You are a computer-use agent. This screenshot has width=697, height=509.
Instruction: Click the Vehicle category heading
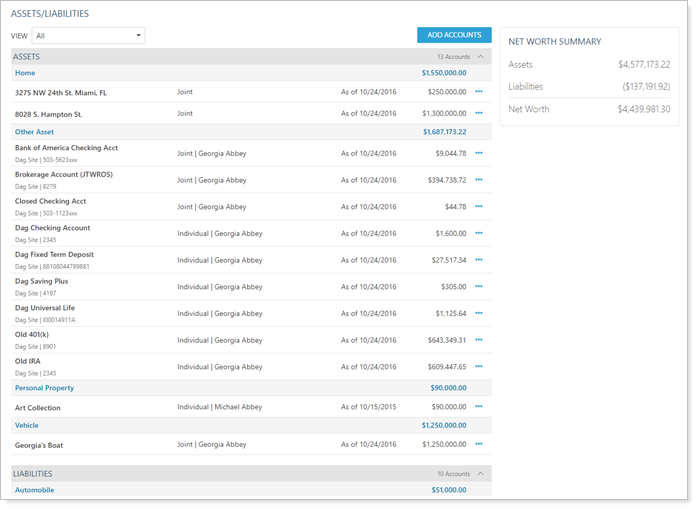point(28,425)
